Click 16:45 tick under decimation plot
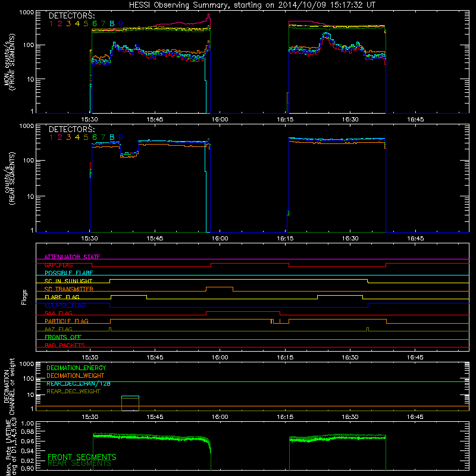This screenshot has width=476, height=476. pyautogui.click(x=415, y=417)
